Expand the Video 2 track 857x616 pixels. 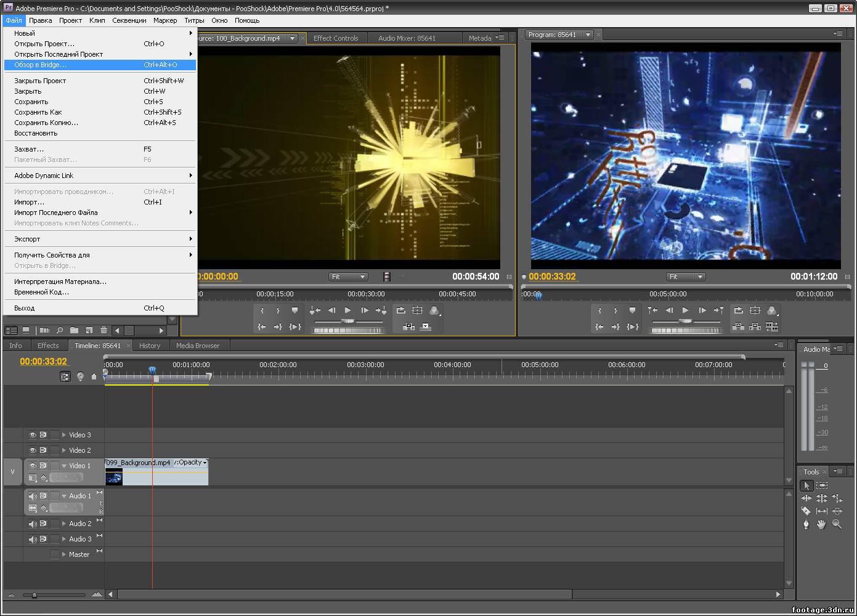[63, 450]
